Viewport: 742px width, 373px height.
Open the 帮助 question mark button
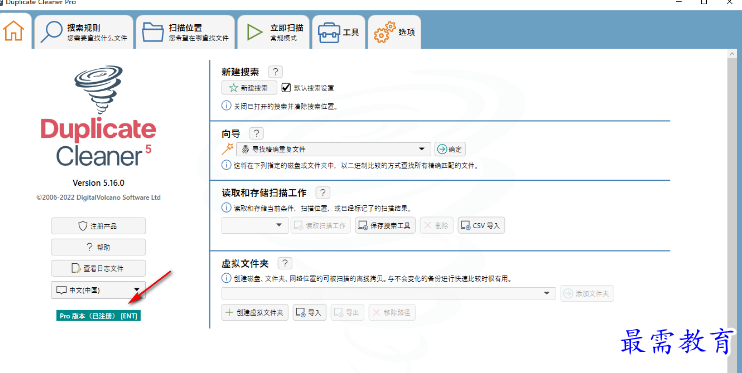[x=98, y=247]
